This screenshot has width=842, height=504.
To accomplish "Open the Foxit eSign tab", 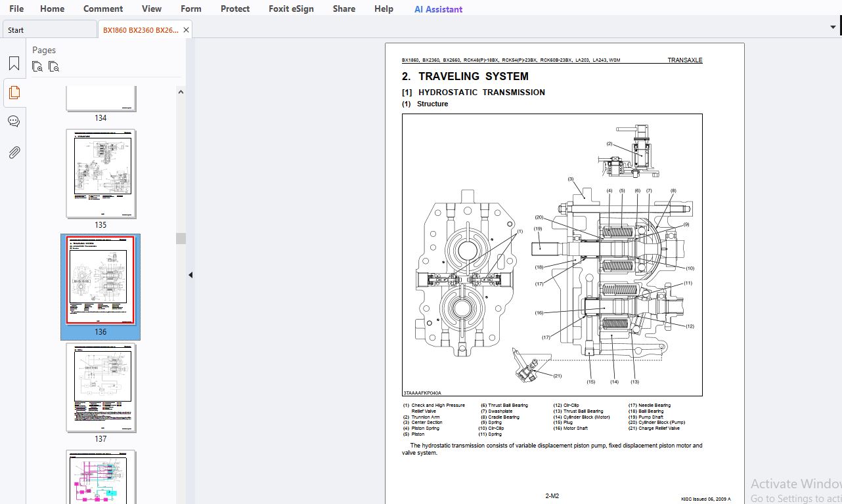I will tap(291, 9).
